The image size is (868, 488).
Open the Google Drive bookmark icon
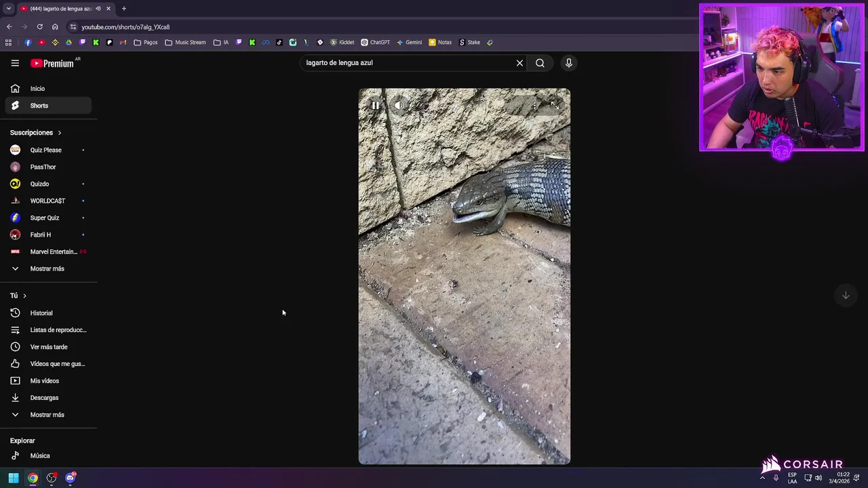(68, 42)
